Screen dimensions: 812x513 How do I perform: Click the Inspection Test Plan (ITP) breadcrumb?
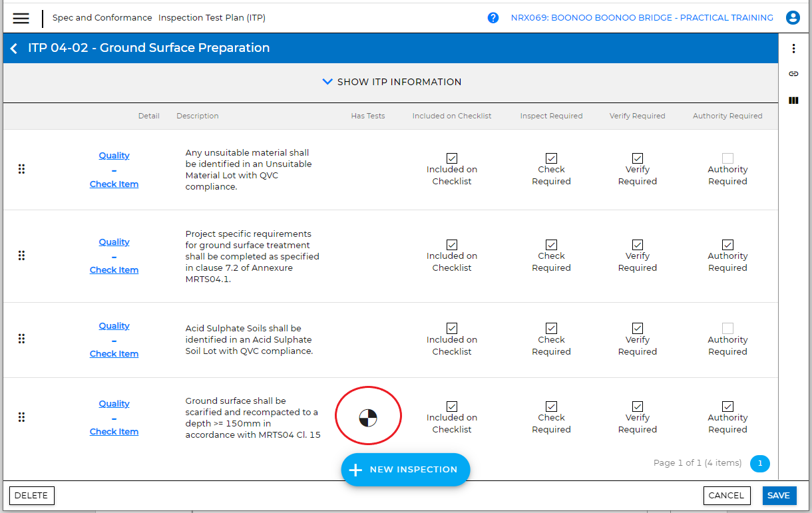tap(212, 17)
